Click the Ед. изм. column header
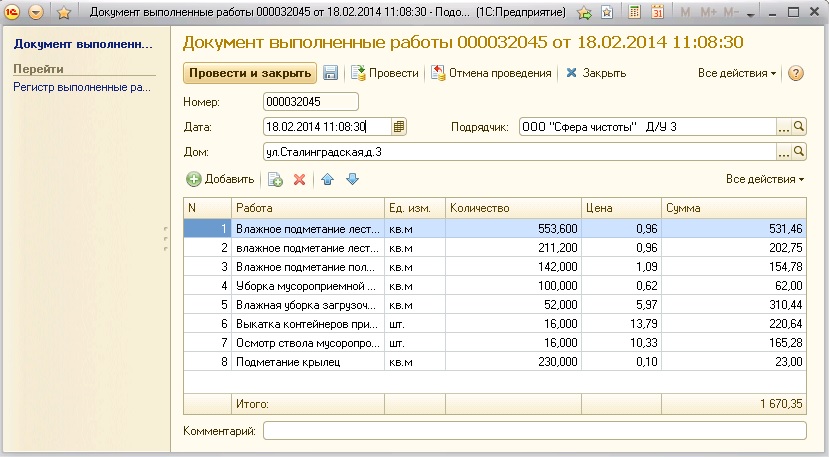 click(x=415, y=208)
